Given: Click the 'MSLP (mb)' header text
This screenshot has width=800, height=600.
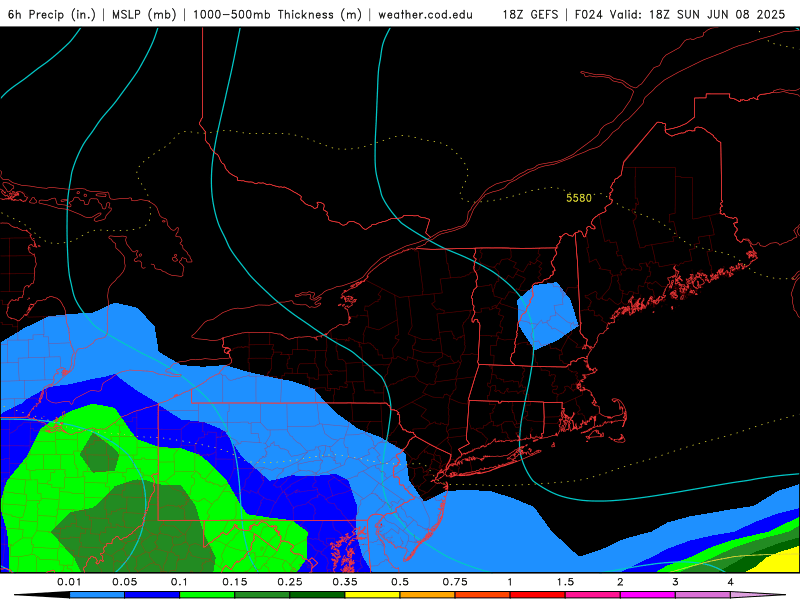Looking at the screenshot, I should pos(144,14).
